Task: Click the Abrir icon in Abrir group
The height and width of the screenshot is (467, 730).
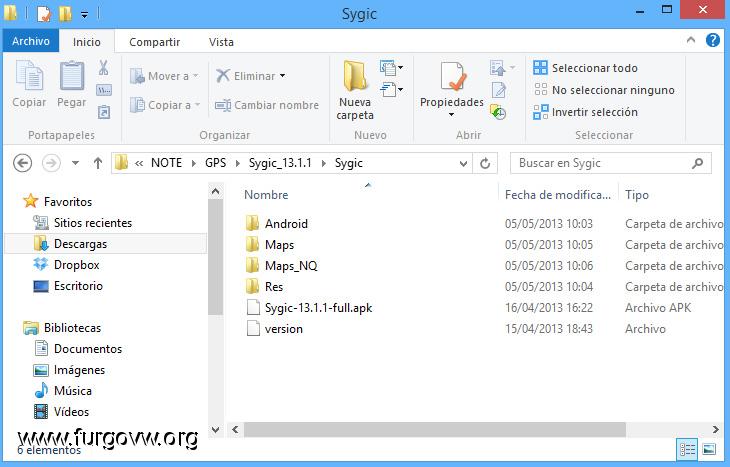Action: pos(498,68)
